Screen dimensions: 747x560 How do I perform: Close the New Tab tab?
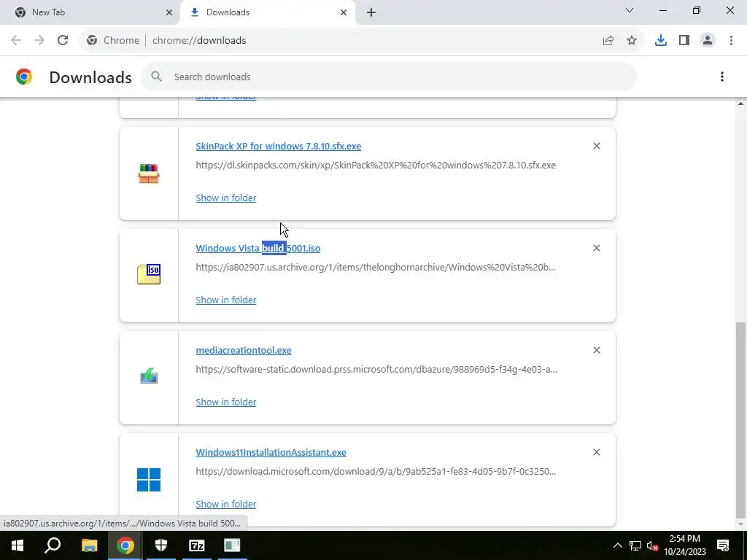click(x=169, y=12)
